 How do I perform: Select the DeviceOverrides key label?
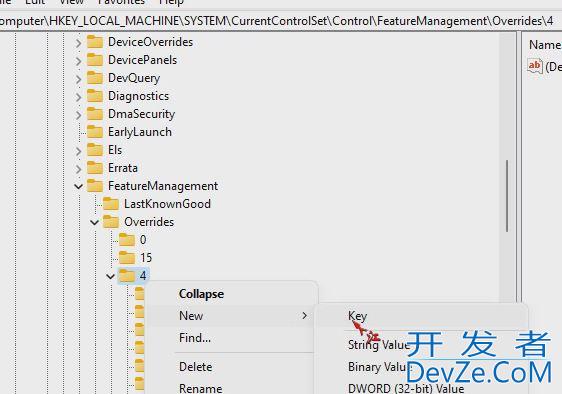151,42
